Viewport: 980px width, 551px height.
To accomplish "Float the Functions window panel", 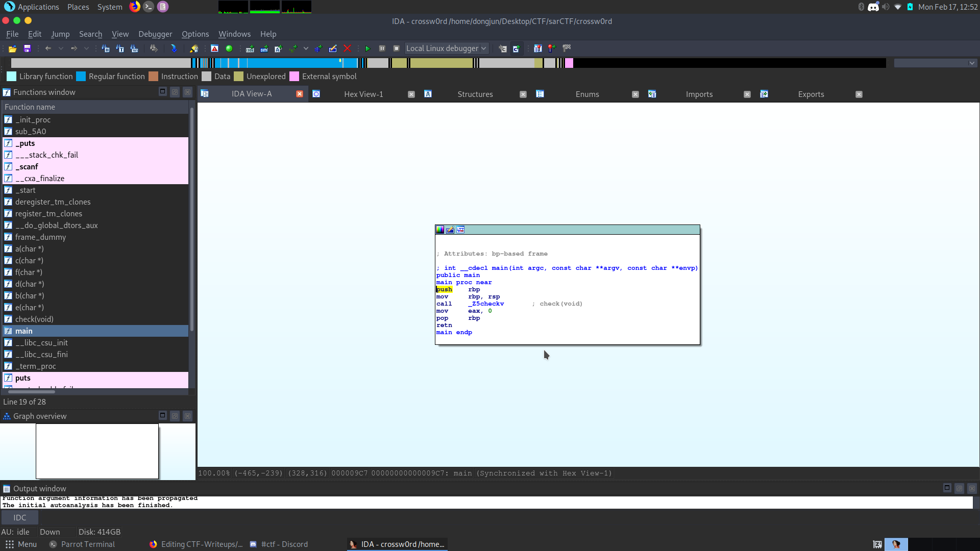I will point(175,92).
